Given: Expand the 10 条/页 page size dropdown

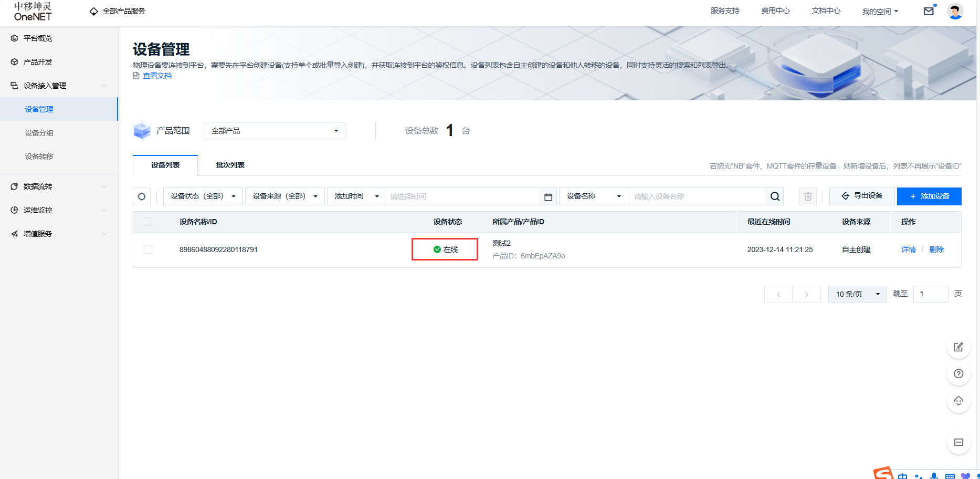Looking at the screenshot, I should click(857, 294).
